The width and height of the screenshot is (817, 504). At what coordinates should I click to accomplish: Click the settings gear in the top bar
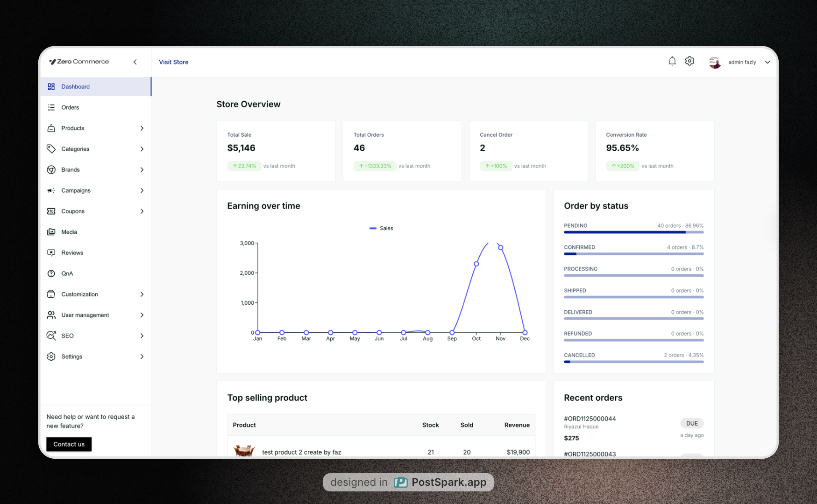tap(689, 61)
